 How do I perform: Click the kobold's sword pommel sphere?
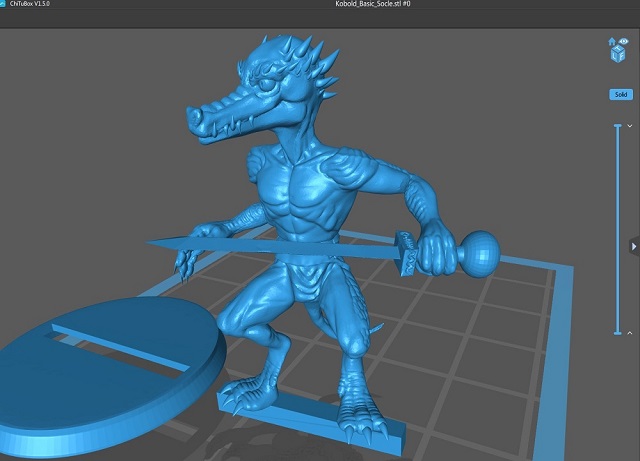pyautogui.click(x=480, y=254)
